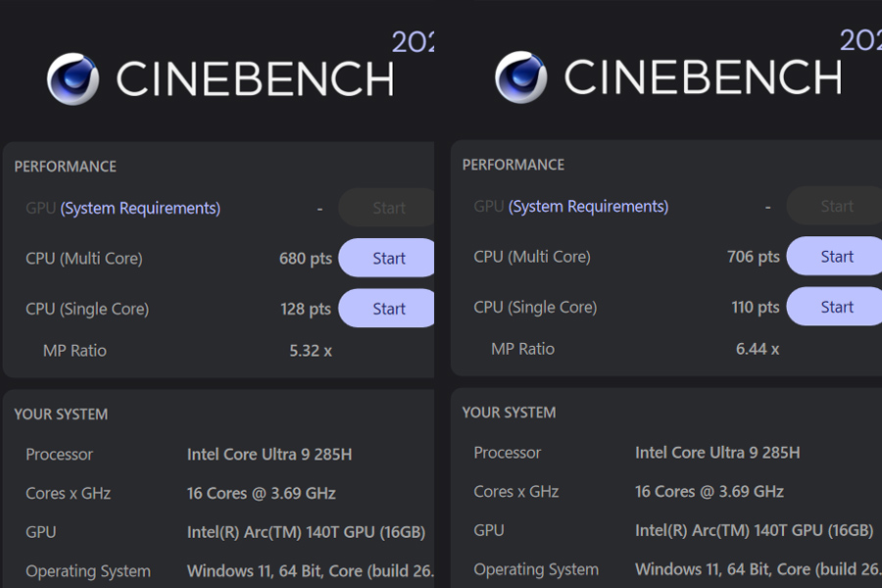Click the CINEBENCH title text in the left window
The image size is (882, 588).
tap(255, 78)
